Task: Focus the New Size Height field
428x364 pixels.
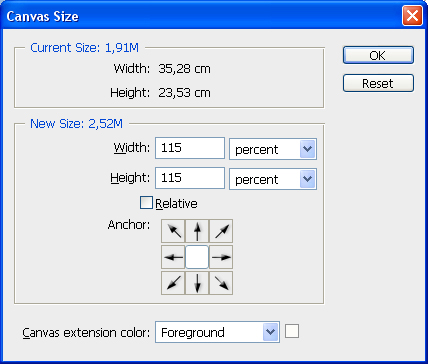Action: click(x=190, y=178)
